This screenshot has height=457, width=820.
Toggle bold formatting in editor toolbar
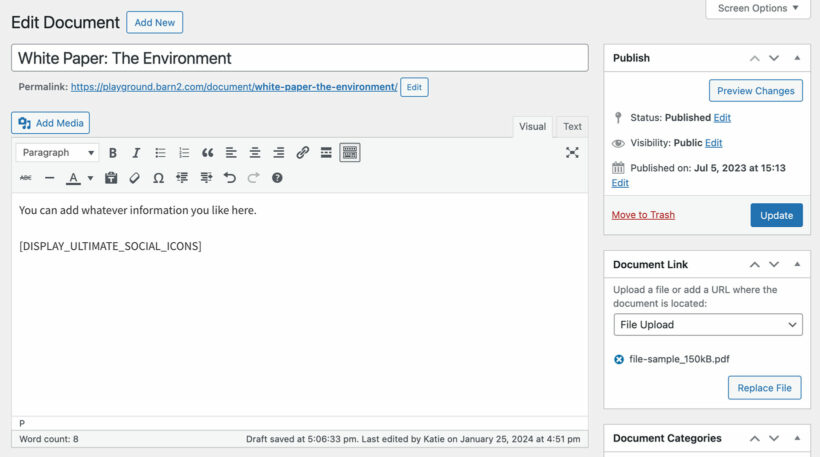click(112, 153)
